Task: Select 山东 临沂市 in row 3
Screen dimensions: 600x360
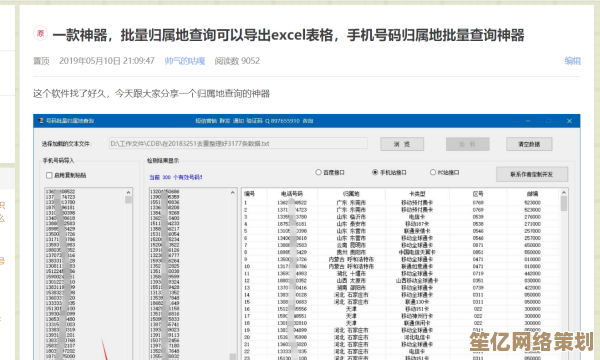Action: pyautogui.click(x=351, y=217)
